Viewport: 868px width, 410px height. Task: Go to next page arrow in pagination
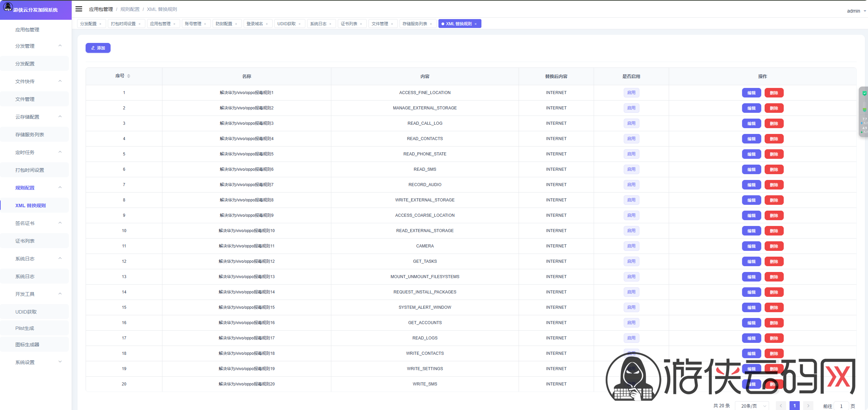tap(808, 406)
